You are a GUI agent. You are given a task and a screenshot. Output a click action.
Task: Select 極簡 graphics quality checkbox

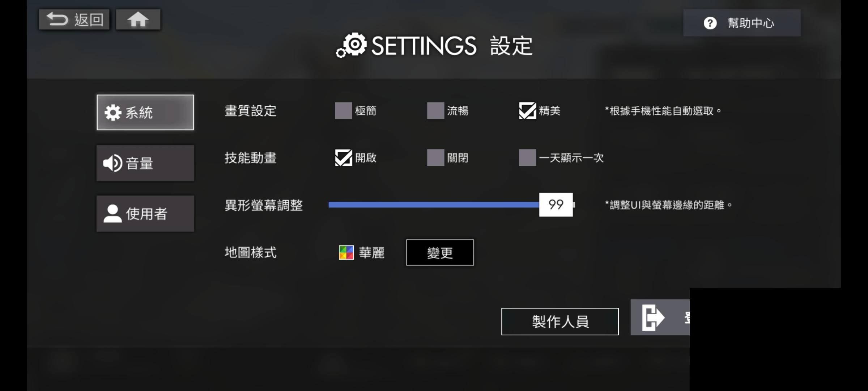point(343,111)
